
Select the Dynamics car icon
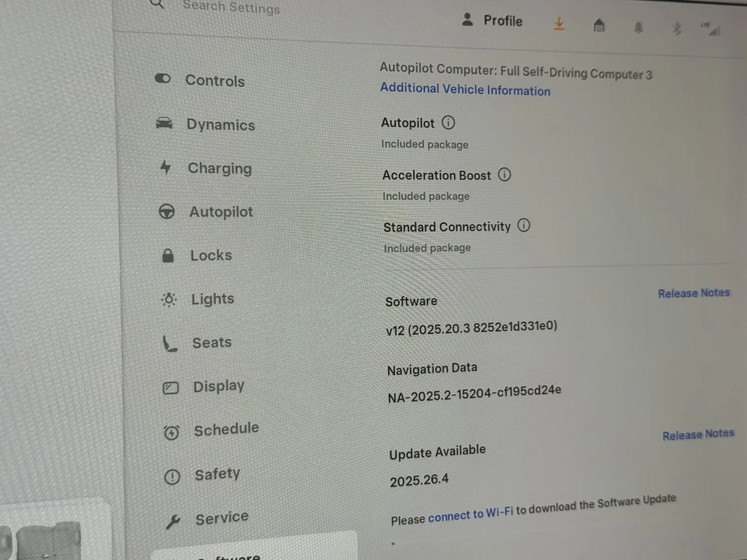coord(164,123)
